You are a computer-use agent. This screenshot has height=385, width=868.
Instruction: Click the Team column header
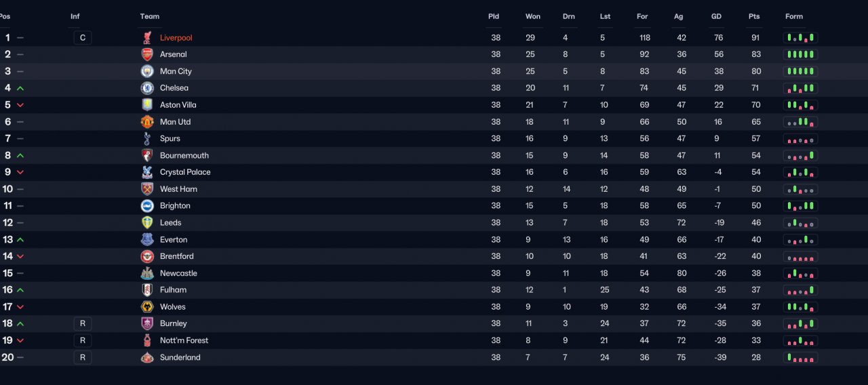click(150, 17)
